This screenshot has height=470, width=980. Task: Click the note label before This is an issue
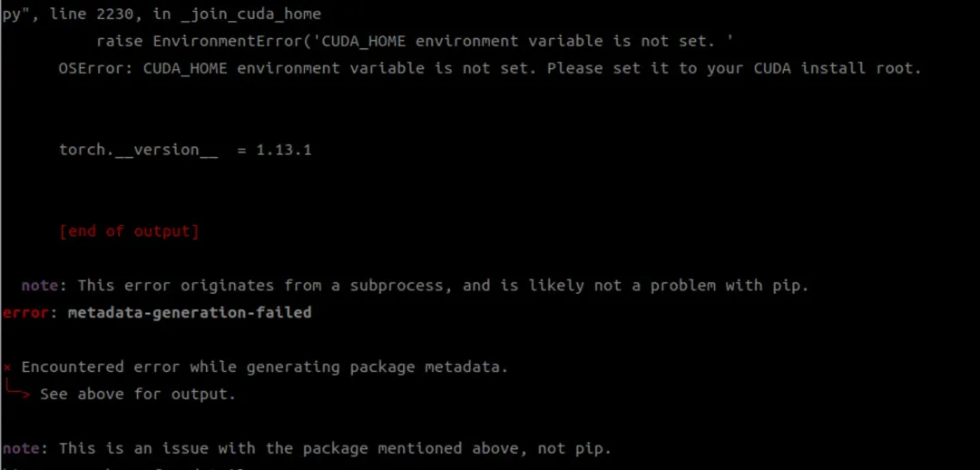pos(25,448)
